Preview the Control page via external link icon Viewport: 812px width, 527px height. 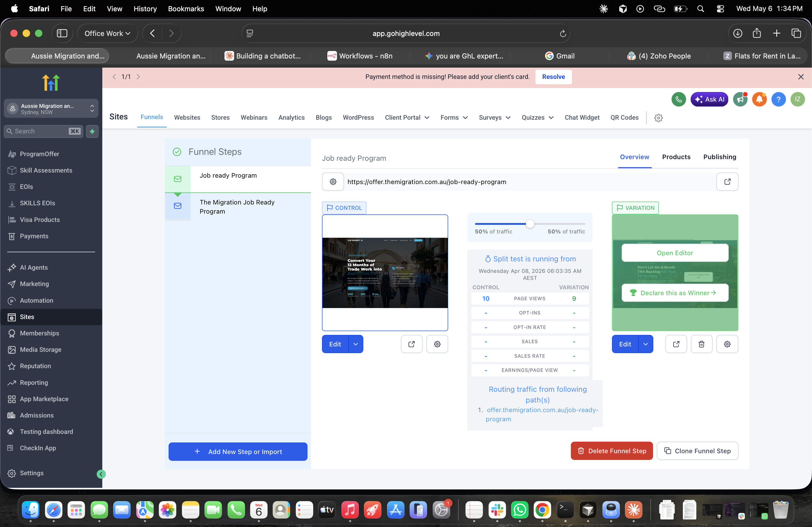(x=411, y=344)
